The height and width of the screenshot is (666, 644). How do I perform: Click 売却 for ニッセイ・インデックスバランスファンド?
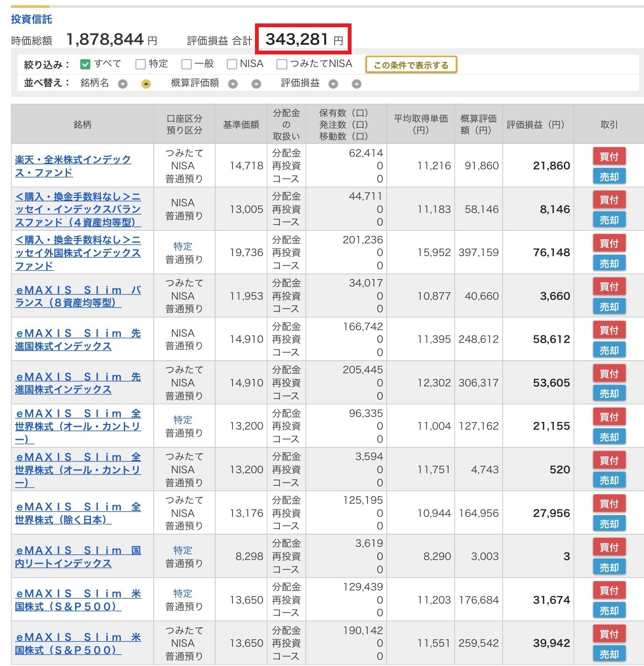click(x=609, y=220)
